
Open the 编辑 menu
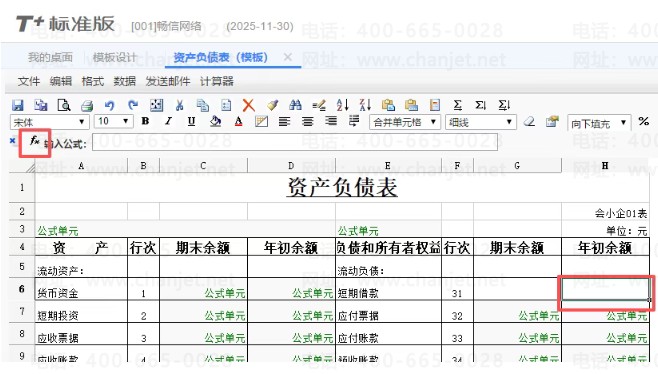click(x=60, y=81)
